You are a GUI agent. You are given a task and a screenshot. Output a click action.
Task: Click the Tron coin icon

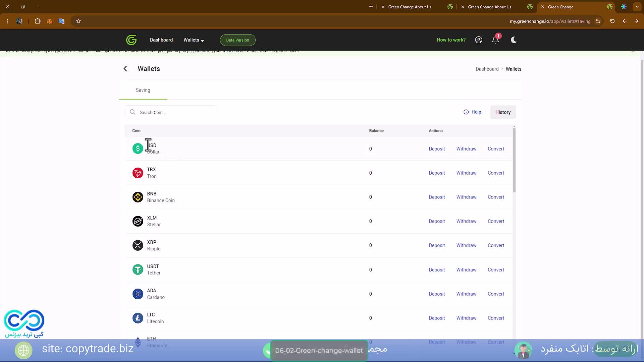(x=138, y=173)
